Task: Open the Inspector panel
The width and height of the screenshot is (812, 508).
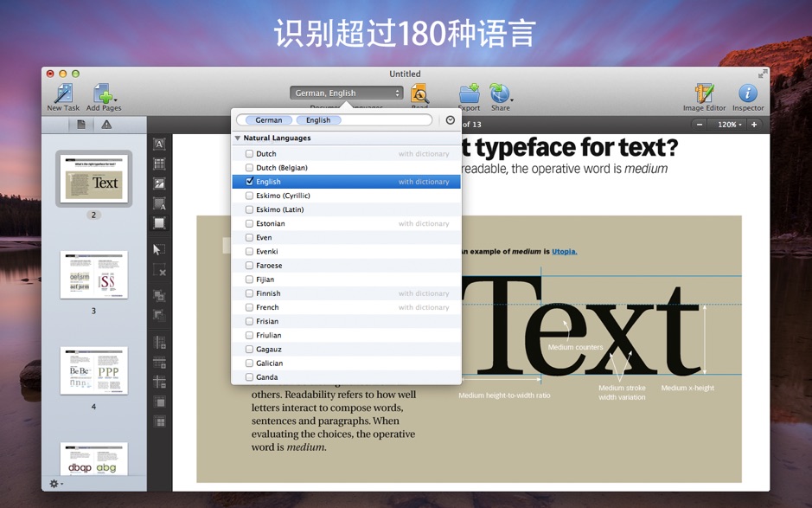Action: pos(747,95)
